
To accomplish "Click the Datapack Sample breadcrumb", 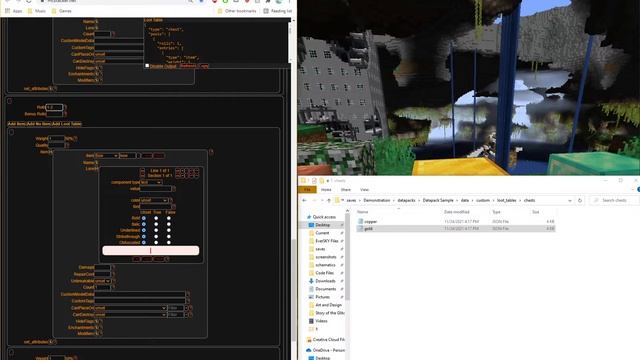I will pos(438,200).
